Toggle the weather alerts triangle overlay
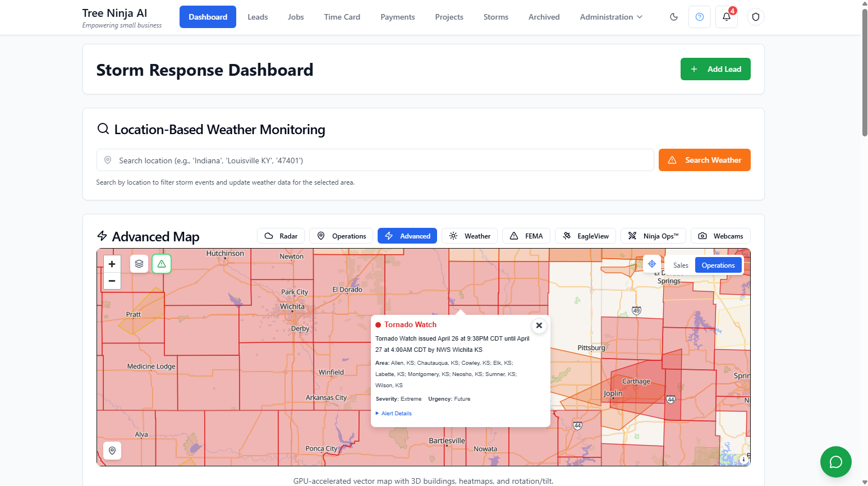Image resolution: width=868 pixels, height=486 pixels. tap(162, 264)
